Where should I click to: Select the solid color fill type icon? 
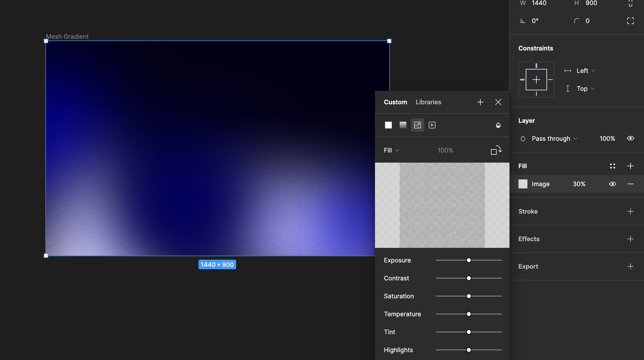pyautogui.click(x=388, y=125)
